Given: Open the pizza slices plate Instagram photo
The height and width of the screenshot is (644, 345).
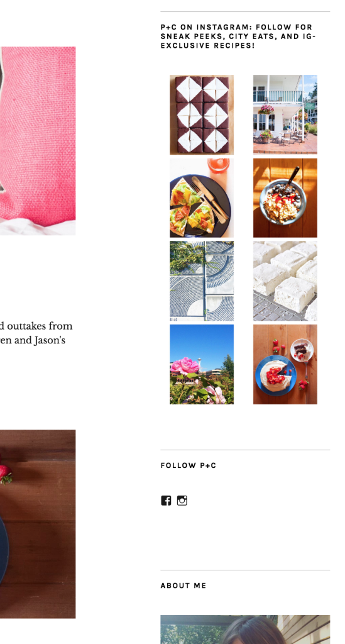Looking at the screenshot, I should [x=202, y=198].
